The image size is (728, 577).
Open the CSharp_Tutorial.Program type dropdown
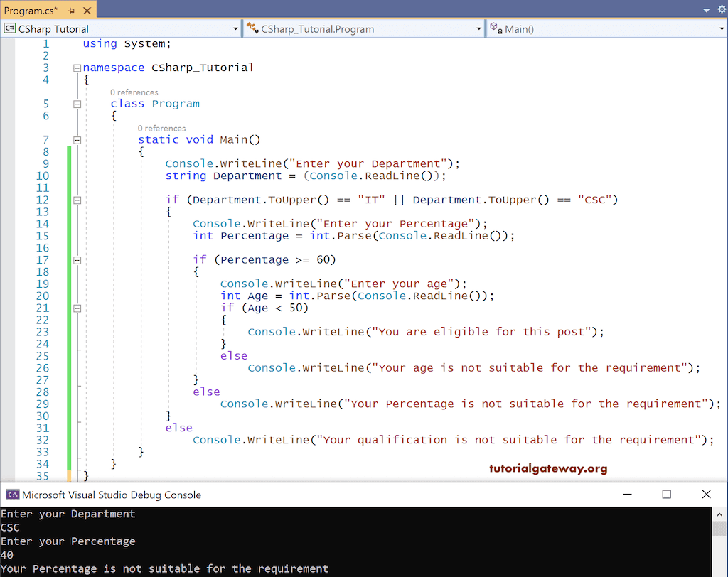click(479, 28)
